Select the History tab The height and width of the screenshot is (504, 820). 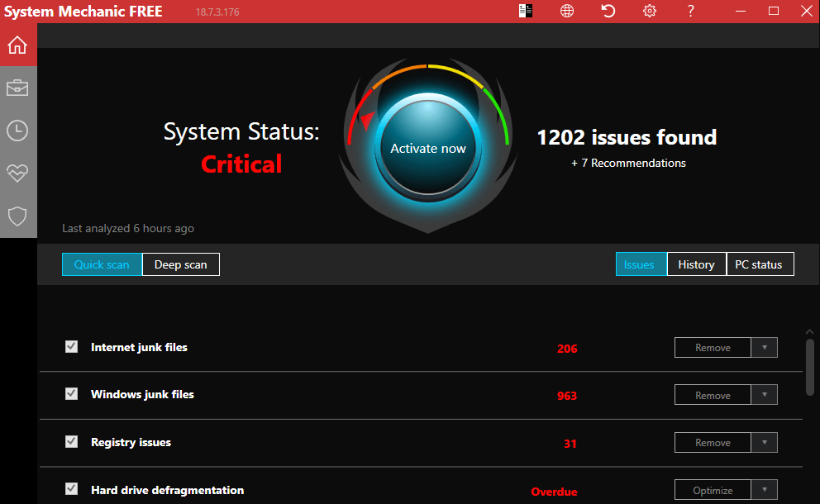[x=697, y=264]
